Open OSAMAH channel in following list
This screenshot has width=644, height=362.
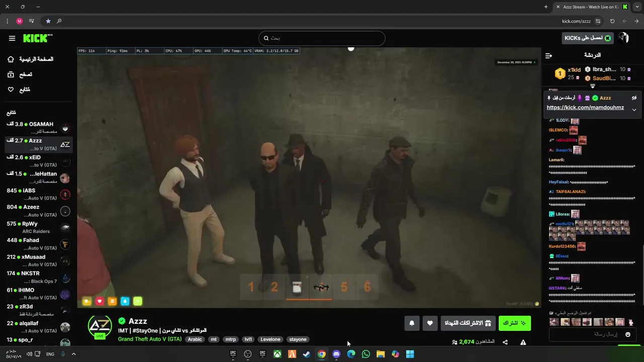pos(38,127)
